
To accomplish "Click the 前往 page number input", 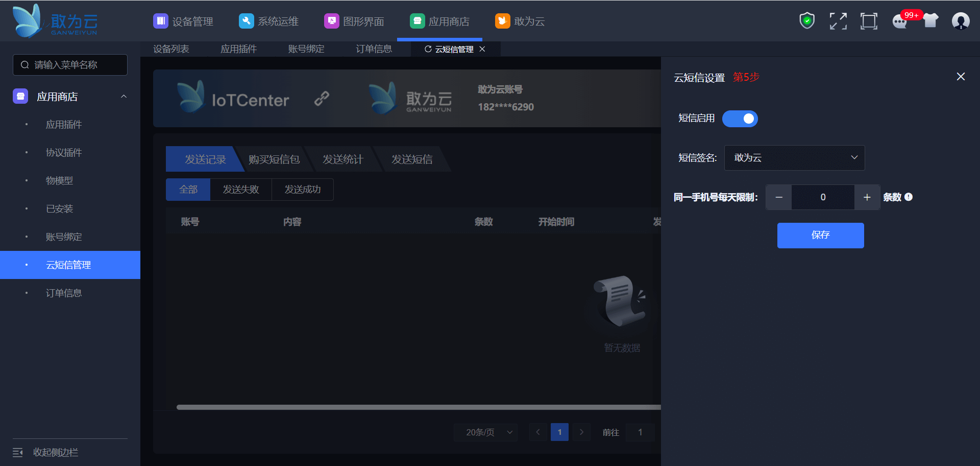I will pyautogui.click(x=640, y=432).
